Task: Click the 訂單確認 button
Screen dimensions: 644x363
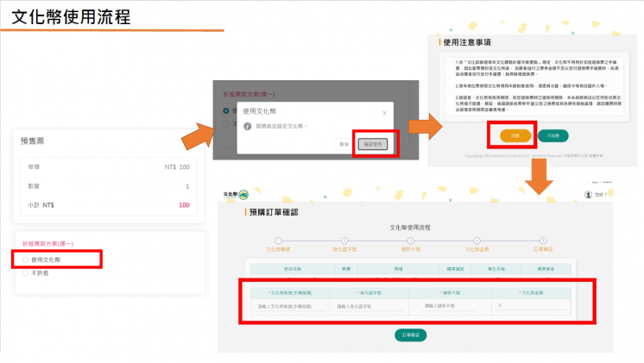Action: (x=410, y=335)
